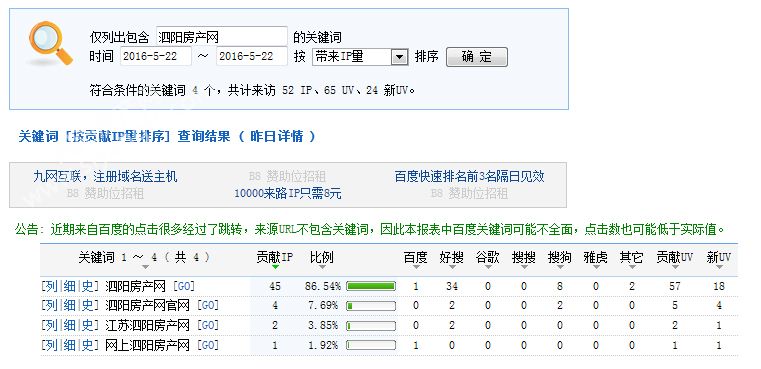Click 列 link in 泗阳房产网官网 row
The width and height of the screenshot is (761, 369).
pos(50,306)
